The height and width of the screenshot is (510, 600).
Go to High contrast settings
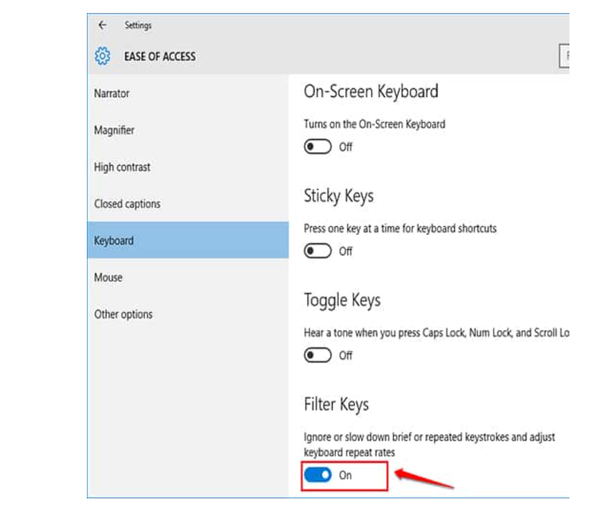[x=122, y=167]
